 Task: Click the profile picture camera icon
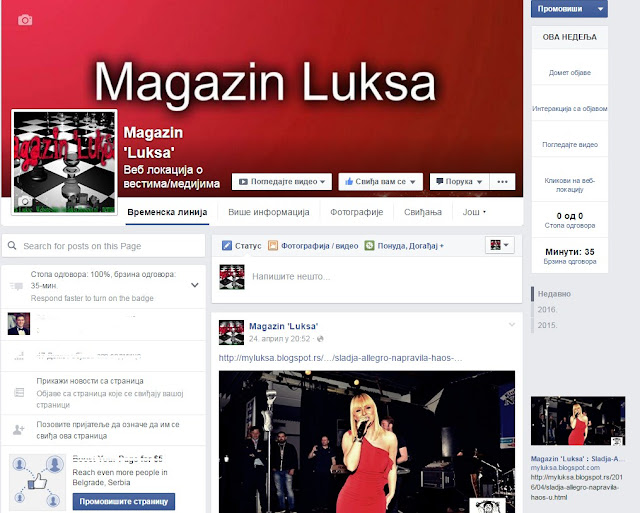pyautogui.click(x=24, y=201)
